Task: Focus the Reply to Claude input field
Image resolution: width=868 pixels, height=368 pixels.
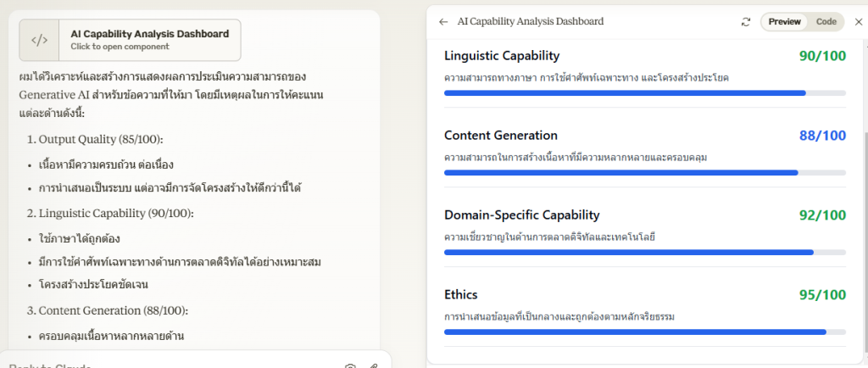Action: click(x=170, y=365)
